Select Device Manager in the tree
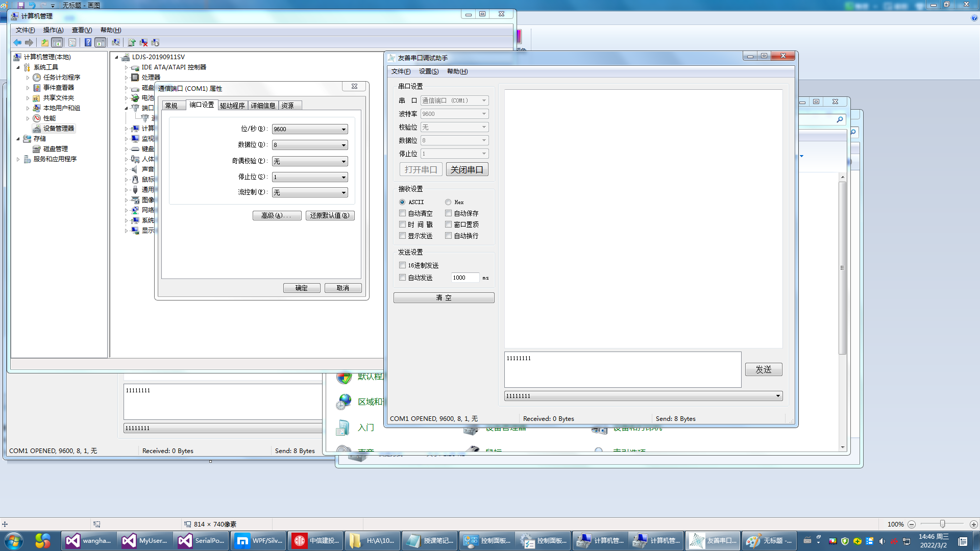Image resolution: width=980 pixels, height=551 pixels. pos(58,129)
